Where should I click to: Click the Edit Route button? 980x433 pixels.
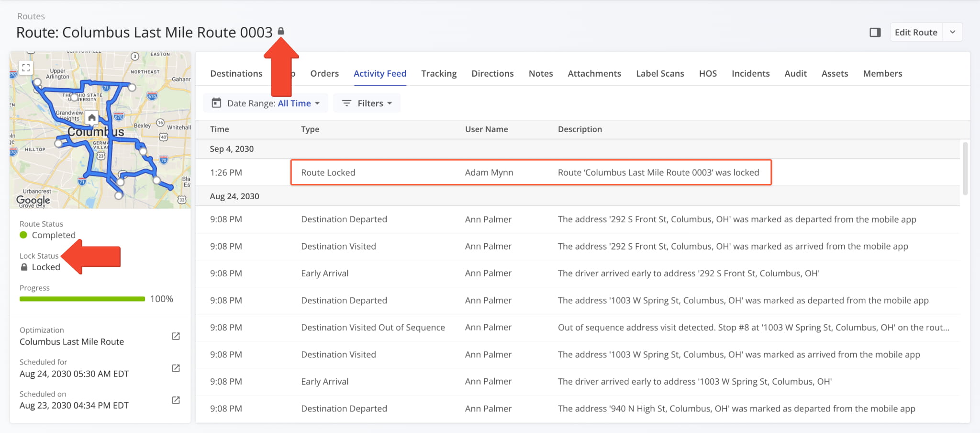click(x=916, y=32)
